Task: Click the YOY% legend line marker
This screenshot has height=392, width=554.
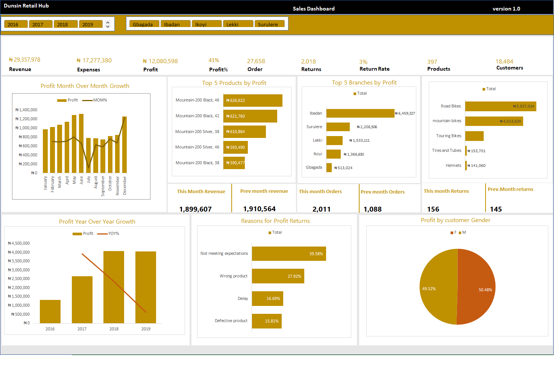Action: tap(102, 234)
